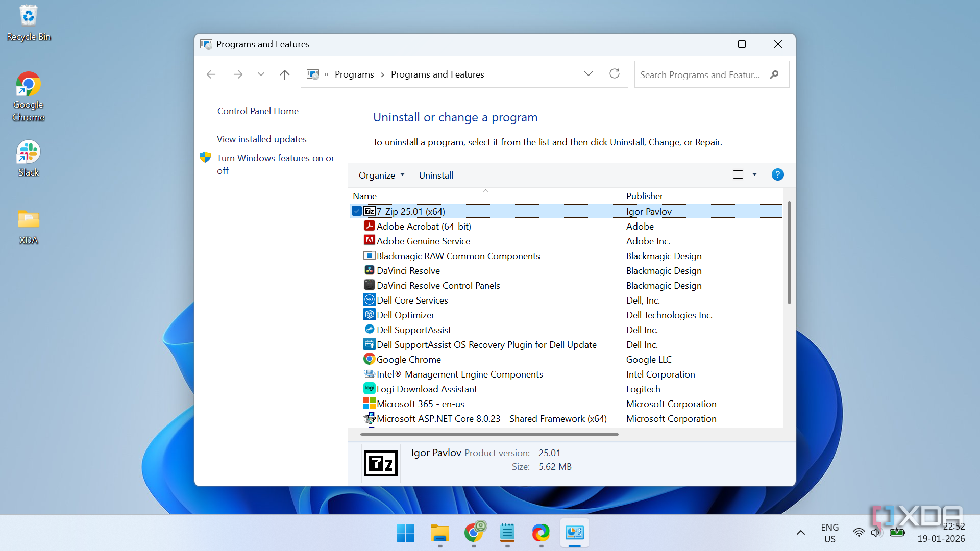Click the search magnifier icon
The width and height of the screenshot is (980, 551).
tap(774, 74)
